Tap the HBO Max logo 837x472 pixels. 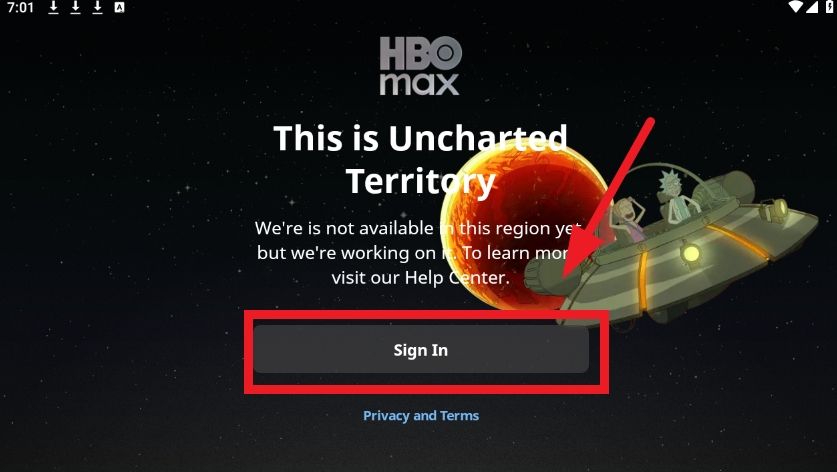click(420, 66)
